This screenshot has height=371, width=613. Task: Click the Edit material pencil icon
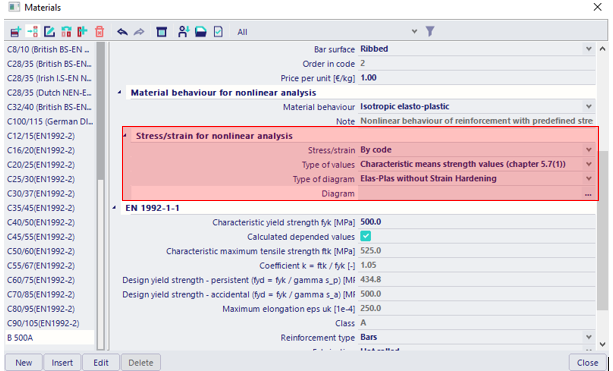[49, 32]
